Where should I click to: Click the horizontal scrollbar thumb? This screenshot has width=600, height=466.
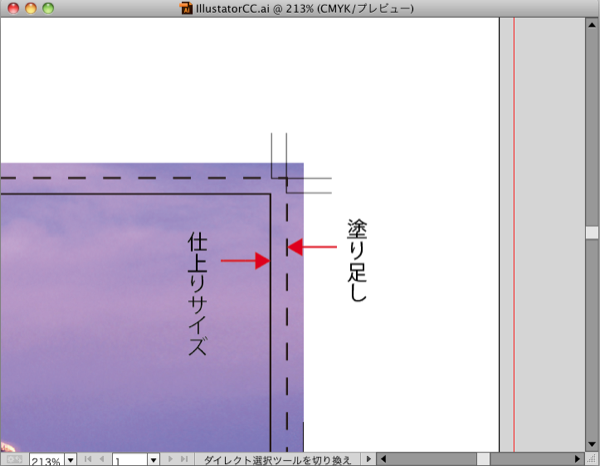(x=483, y=459)
